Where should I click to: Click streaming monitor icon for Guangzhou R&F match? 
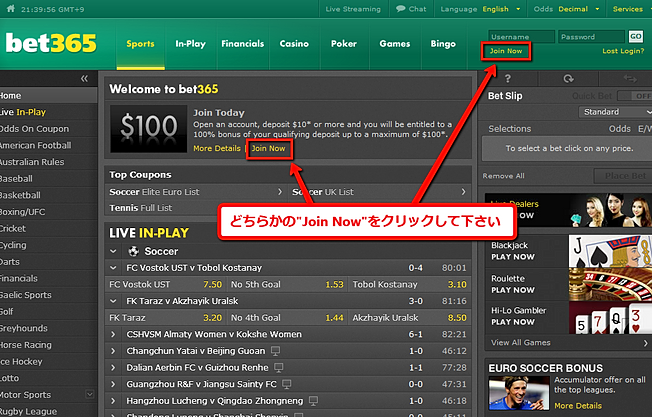(286, 384)
